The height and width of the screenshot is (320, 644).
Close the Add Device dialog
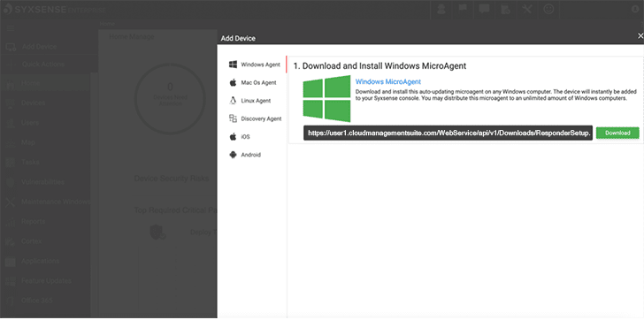coord(640,36)
